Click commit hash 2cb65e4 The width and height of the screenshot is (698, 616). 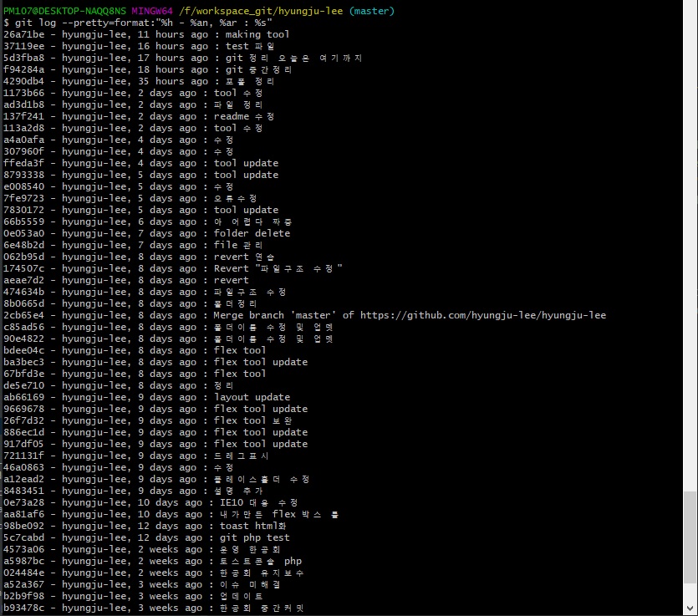point(23,315)
